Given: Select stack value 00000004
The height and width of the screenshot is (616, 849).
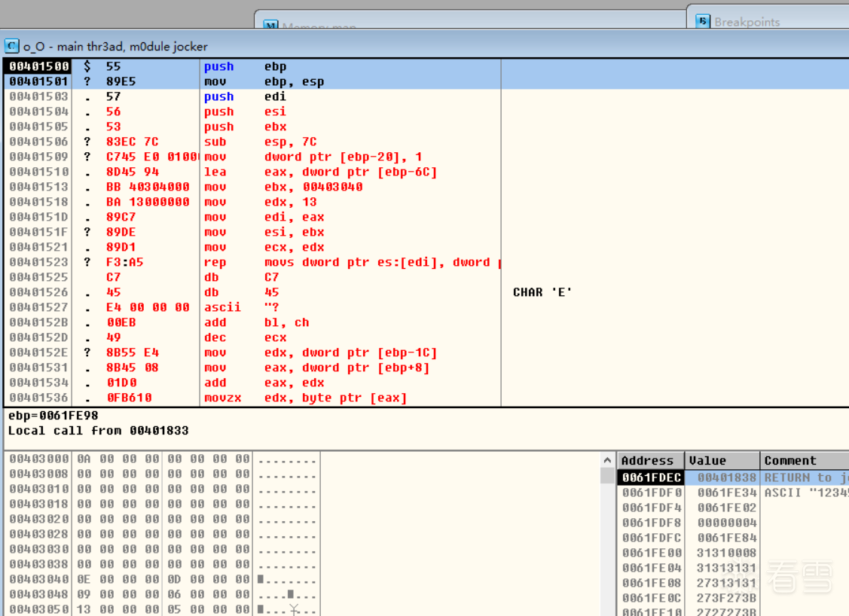Looking at the screenshot, I should [726, 523].
